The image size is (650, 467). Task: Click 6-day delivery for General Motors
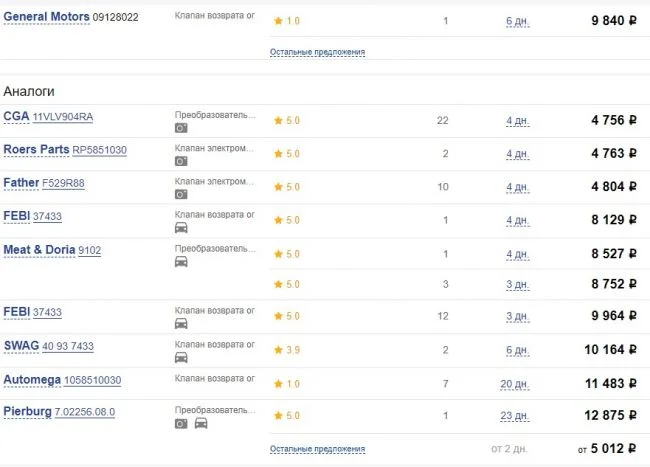pyautogui.click(x=517, y=21)
